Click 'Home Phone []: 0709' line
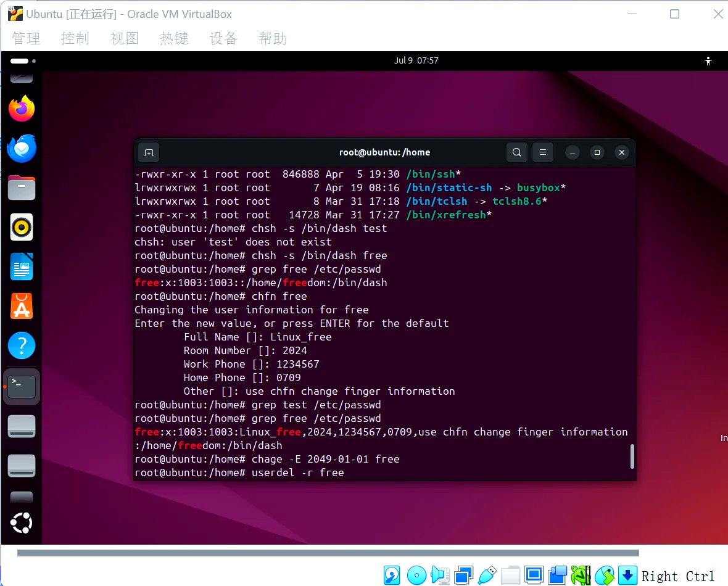This screenshot has height=586, width=728. pos(242,378)
